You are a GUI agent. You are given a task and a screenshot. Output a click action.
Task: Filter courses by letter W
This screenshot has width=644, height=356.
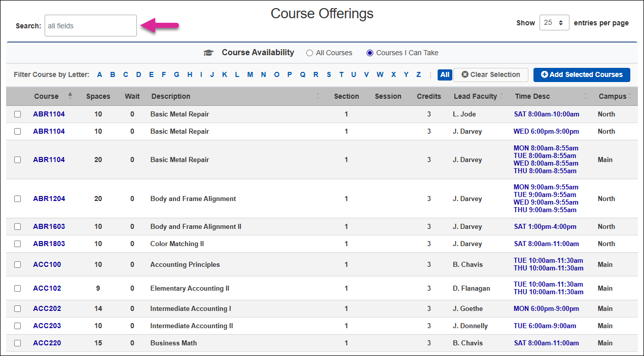pyautogui.click(x=380, y=75)
